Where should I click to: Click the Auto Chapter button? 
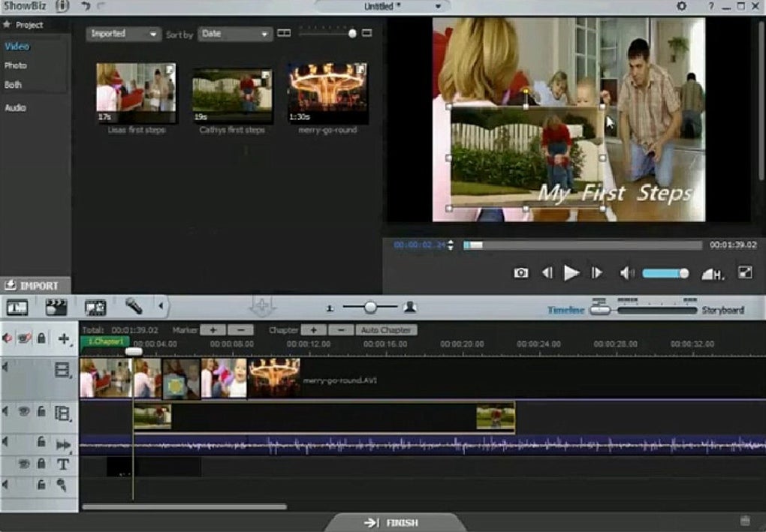click(x=386, y=330)
